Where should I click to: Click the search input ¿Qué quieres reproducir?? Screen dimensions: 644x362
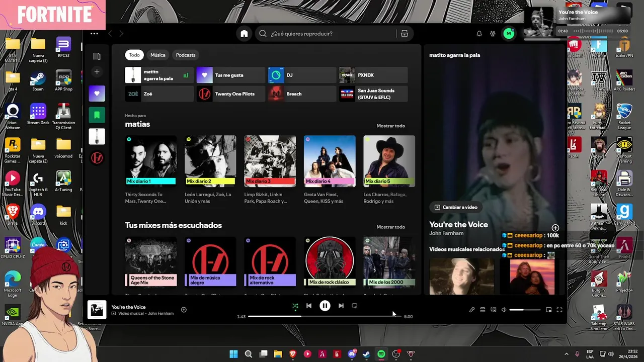(x=325, y=34)
